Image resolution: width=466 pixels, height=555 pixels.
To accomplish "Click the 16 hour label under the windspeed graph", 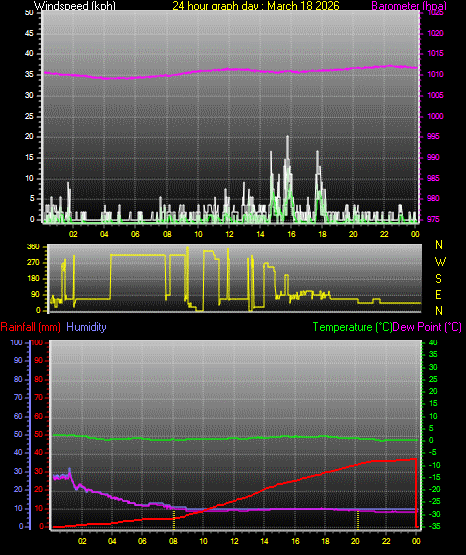I will coord(291,234).
